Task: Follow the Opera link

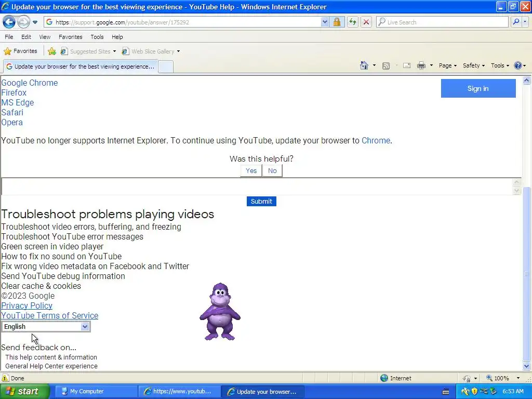Action: point(12,122)
